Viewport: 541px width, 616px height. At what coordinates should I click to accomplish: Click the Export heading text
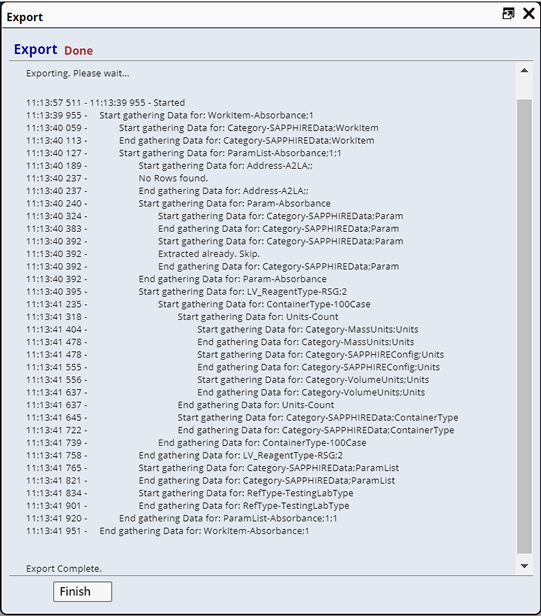(36, 50)
